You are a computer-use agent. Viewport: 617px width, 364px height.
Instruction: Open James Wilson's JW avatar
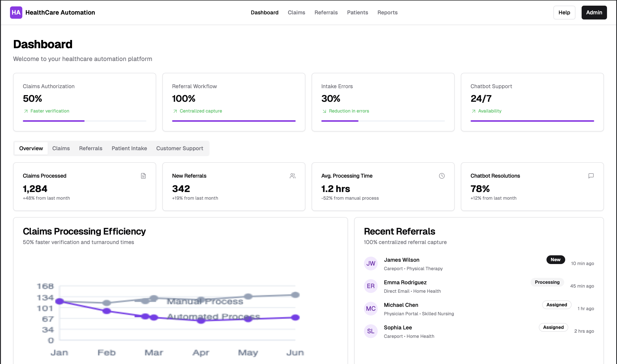(x=370, y=263)
